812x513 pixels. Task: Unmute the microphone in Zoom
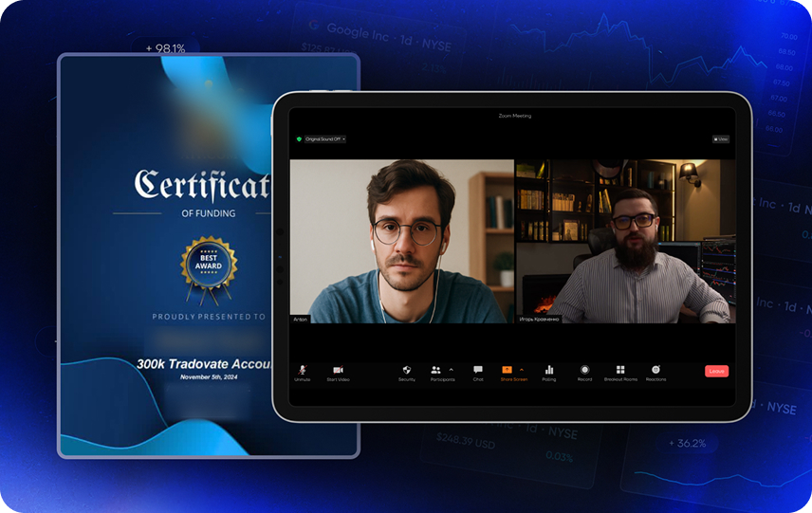(303, 370)
